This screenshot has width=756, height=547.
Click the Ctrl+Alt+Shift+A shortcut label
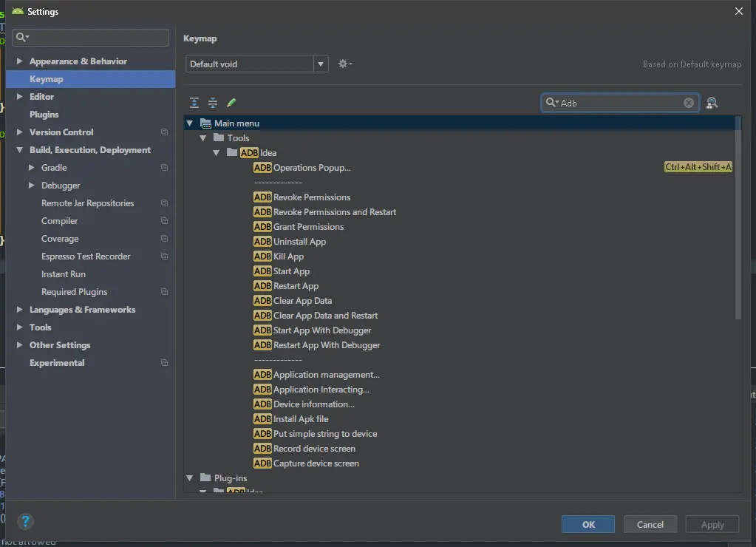[698, 167]
